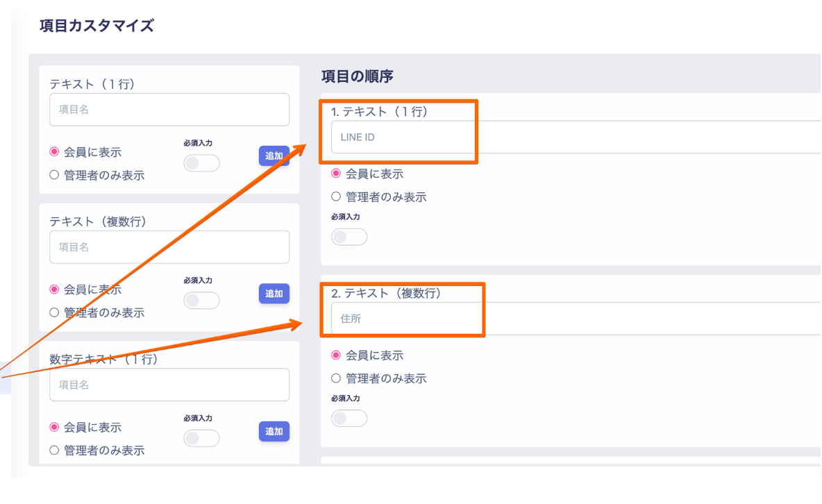
Task: Toggle 必須入力 switch for 住所 item
Action: point(349,419)
